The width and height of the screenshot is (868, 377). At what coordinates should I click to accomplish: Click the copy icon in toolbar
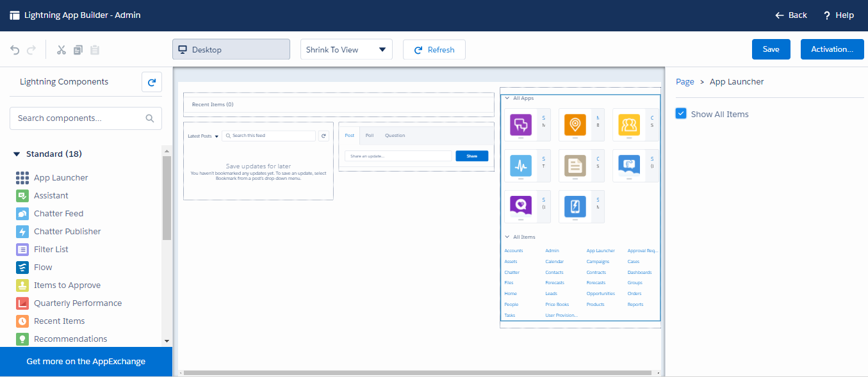pyautogui.click(x=78, y=50)
